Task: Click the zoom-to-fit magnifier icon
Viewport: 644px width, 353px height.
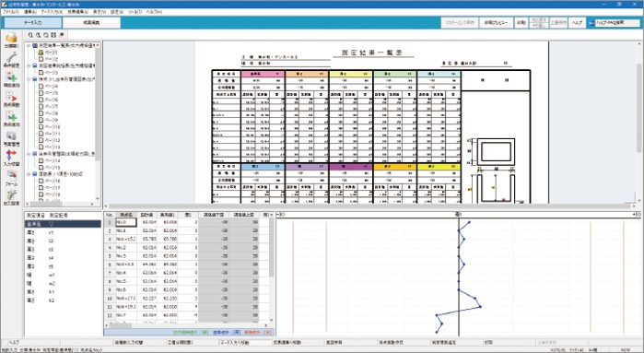Action: (x=46, y=35)
